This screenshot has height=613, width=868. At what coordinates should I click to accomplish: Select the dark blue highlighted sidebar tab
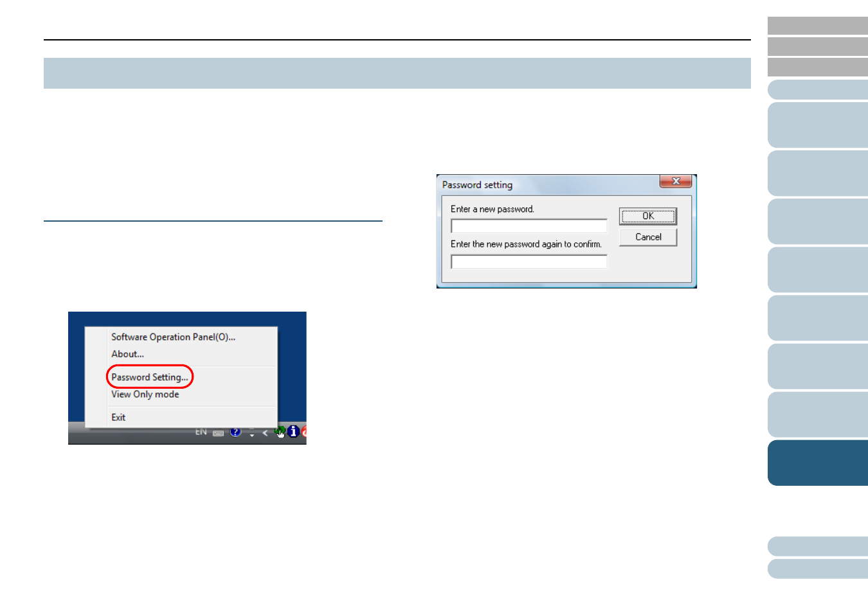(x=817, y=463)
